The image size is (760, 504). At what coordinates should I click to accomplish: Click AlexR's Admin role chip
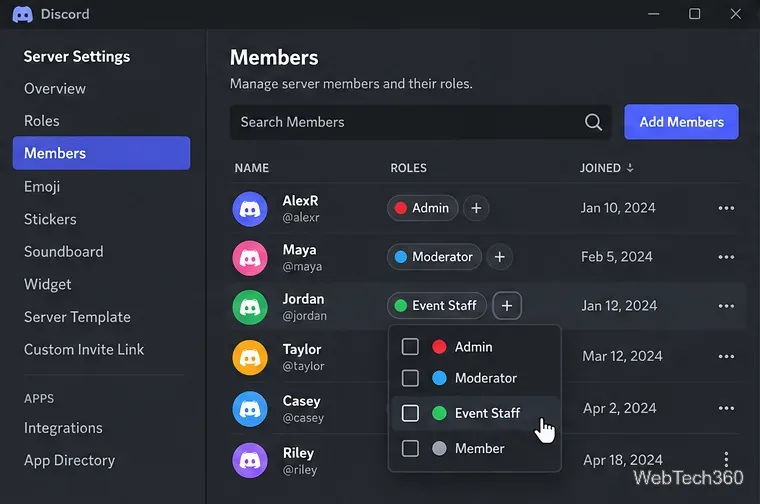tap(422, 208)
